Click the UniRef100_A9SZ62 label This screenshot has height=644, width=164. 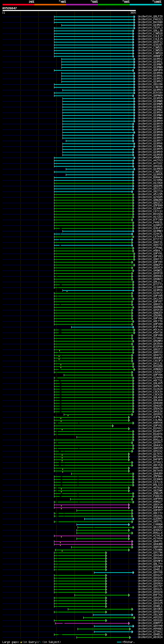coord(150,618)
